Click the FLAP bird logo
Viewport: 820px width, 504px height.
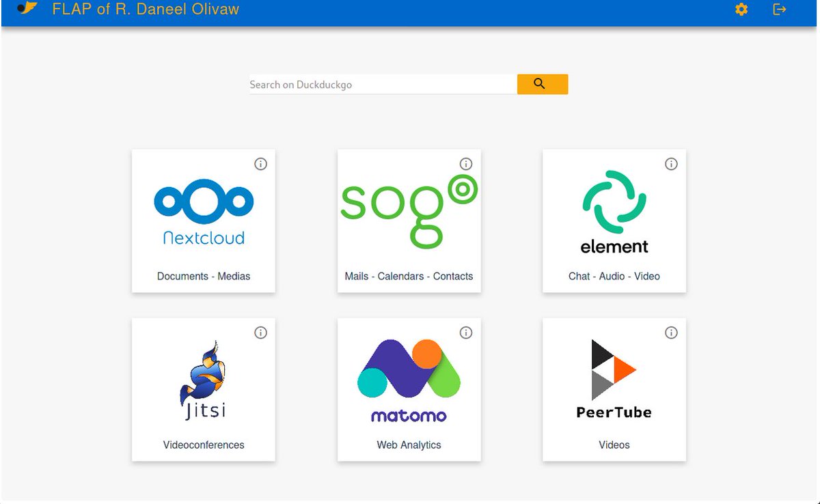pos(27,8)
